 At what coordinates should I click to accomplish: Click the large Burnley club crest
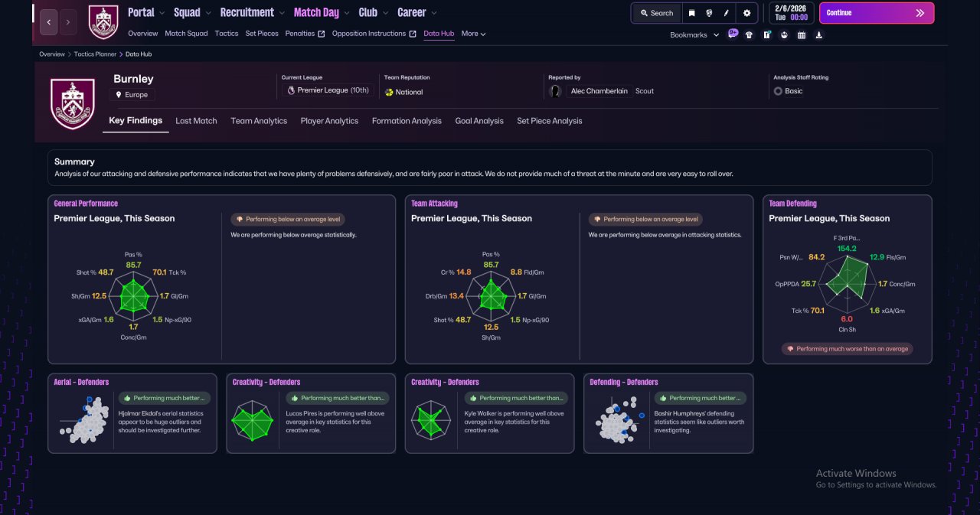(x=72, y=103)
